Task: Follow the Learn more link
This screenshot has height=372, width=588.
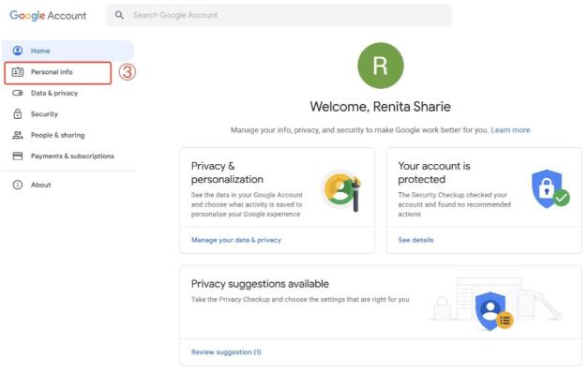Action: [x=510, y=130]
